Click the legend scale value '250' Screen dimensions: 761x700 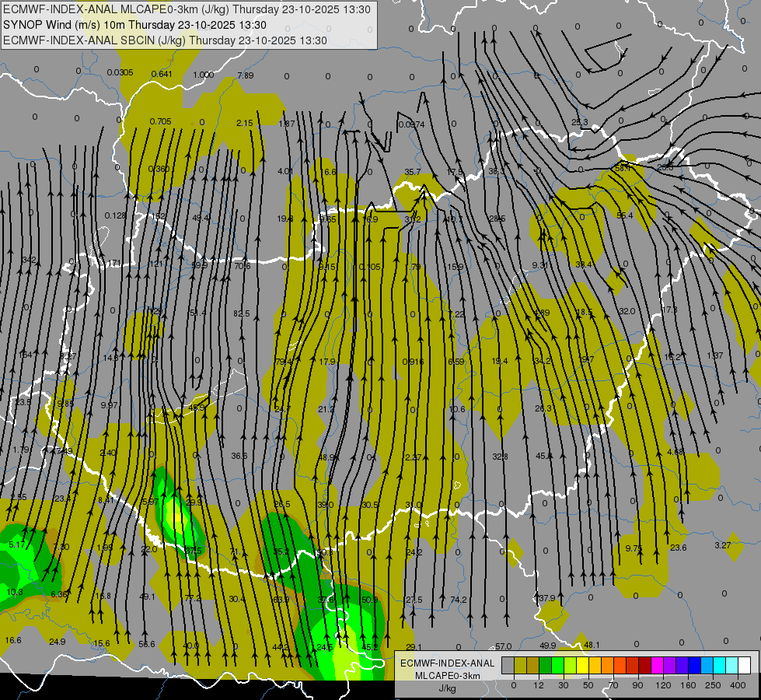713,685
